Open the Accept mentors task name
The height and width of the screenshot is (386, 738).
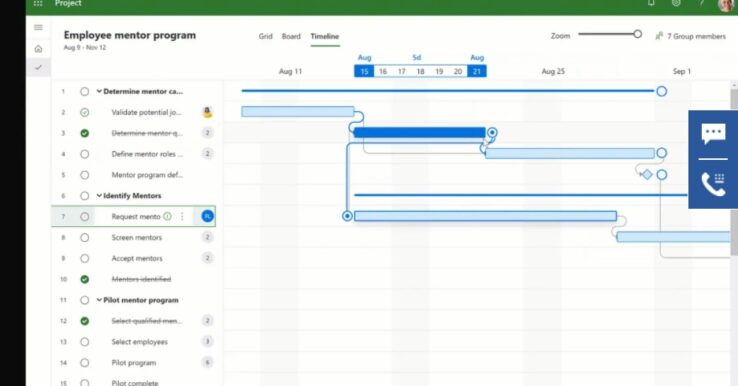pos(137,258)
